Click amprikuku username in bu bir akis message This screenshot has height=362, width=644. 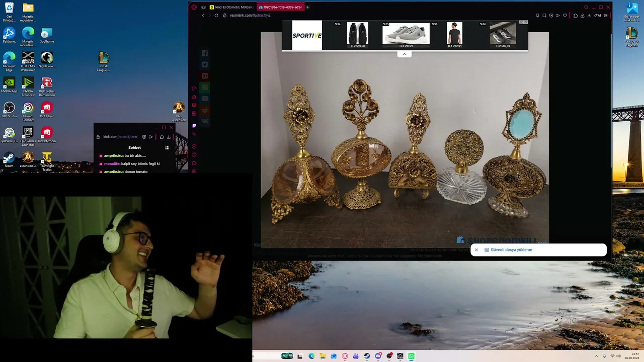[x=114, y=156]
